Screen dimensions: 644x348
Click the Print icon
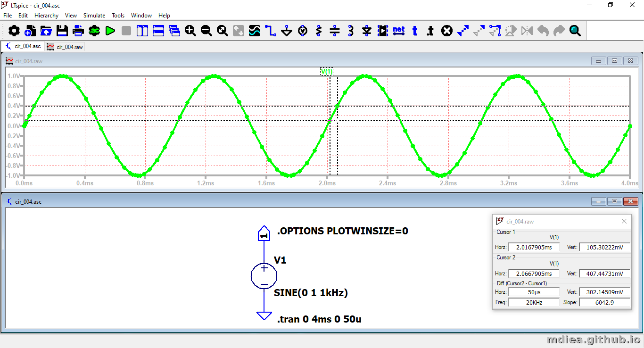(78, 31)
